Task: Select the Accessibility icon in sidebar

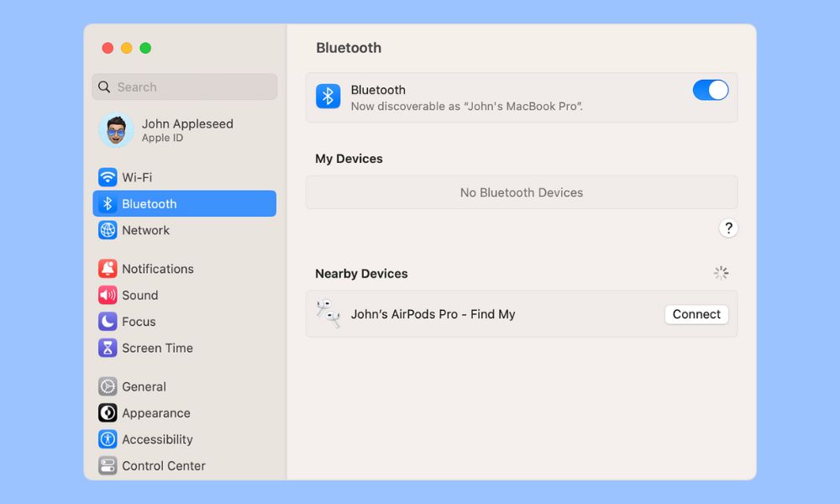Action: pos(108,439)
